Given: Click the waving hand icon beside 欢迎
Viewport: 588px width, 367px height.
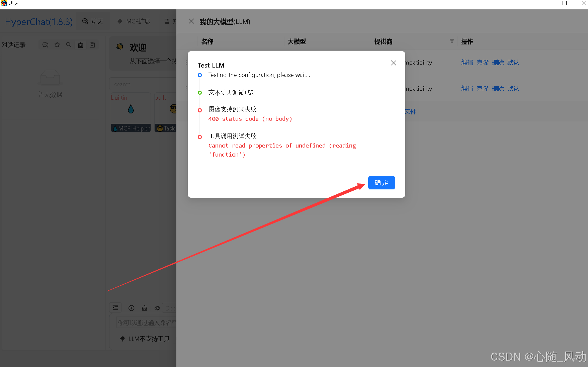Looking at the screenshot, I should [x=120, y=46].
